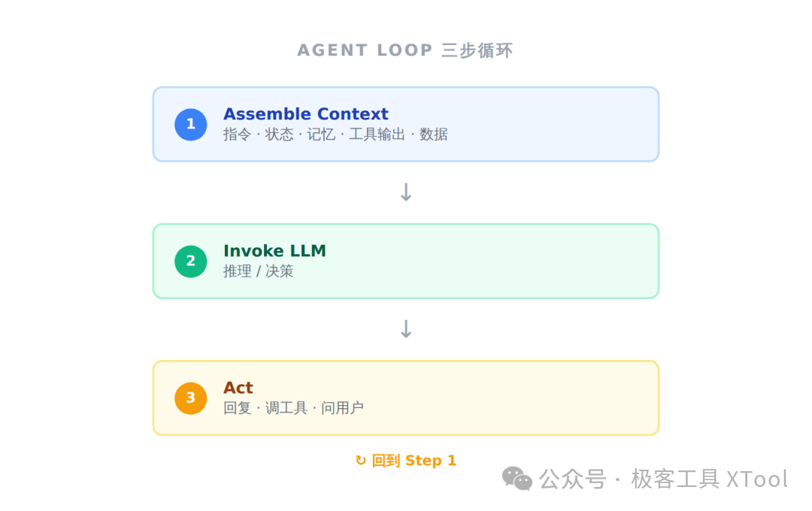
Task: Select the Invoke LLM heading
Action: [x=274, y=250]
